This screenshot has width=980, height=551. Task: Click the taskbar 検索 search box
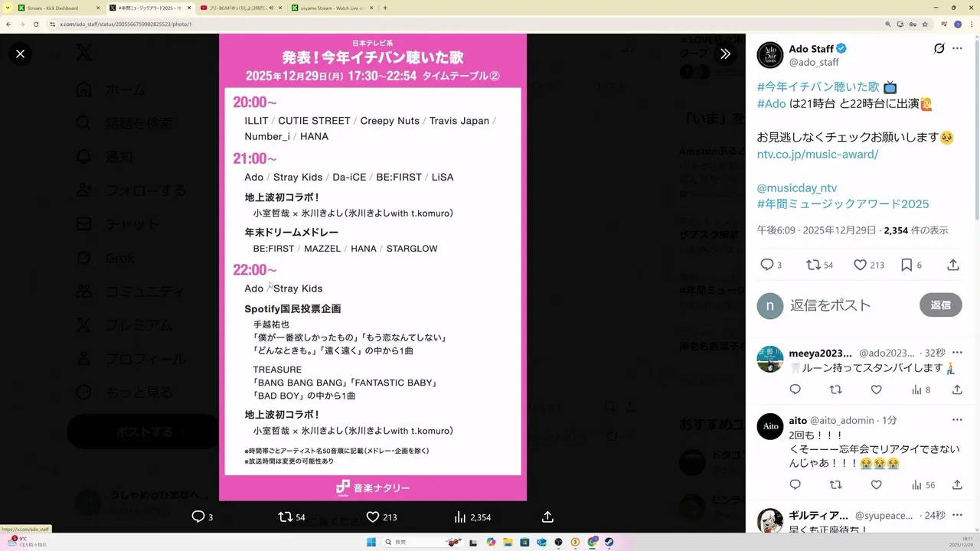click(423, 543)
